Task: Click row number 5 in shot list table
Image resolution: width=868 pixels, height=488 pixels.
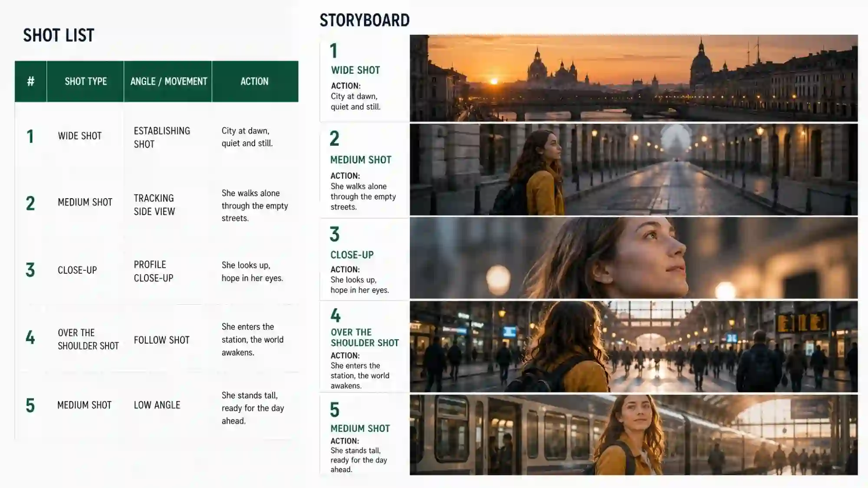Action: coord(30,406)
